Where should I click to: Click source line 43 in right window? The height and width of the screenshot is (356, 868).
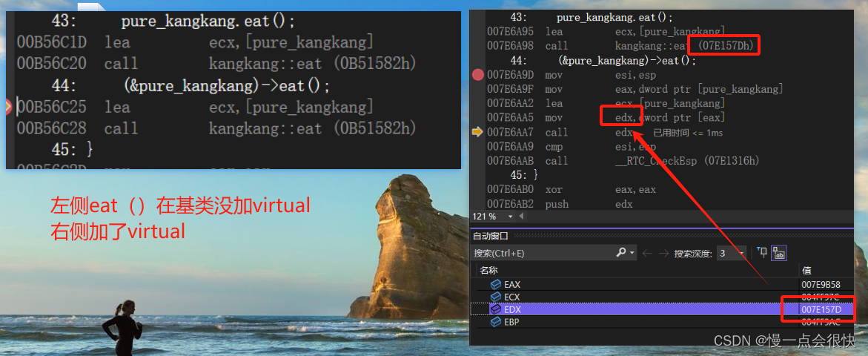[x=592, y=17]
